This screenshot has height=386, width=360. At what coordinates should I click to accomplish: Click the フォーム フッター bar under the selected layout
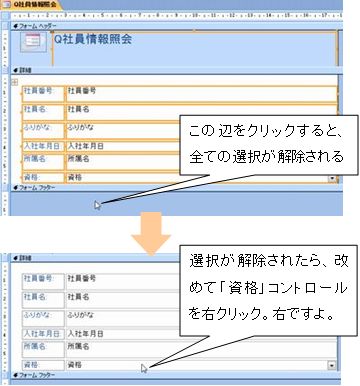point(177,188)
